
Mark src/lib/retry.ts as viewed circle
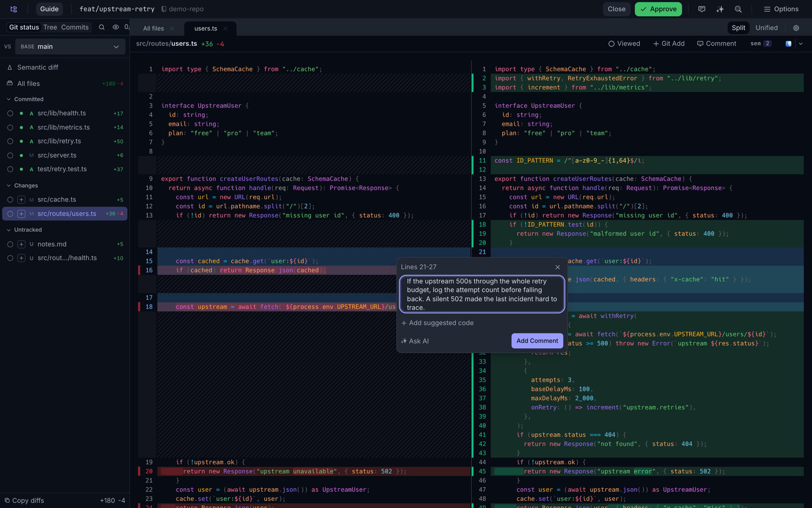coord(10,141)
